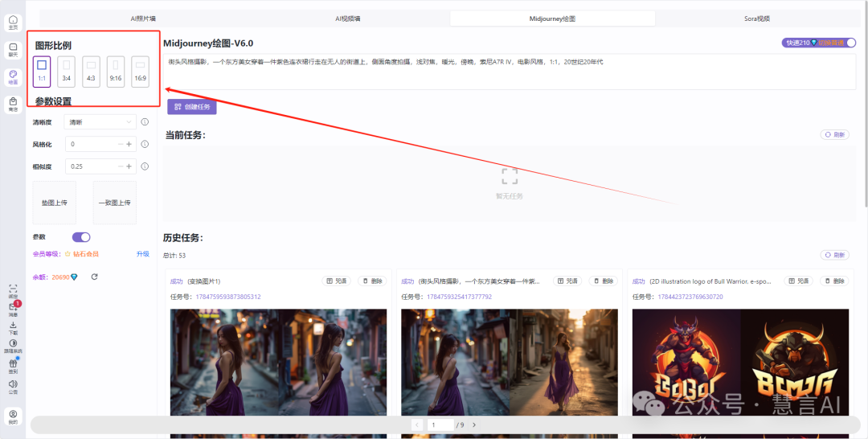
Task: Click the 创建任务 create task button
Action: point(192,107)
